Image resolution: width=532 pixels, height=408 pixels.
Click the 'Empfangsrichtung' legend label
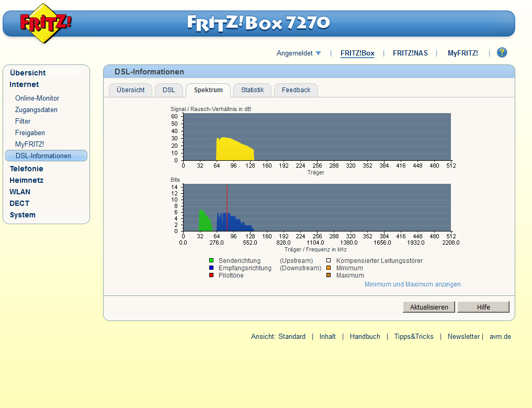245,268
